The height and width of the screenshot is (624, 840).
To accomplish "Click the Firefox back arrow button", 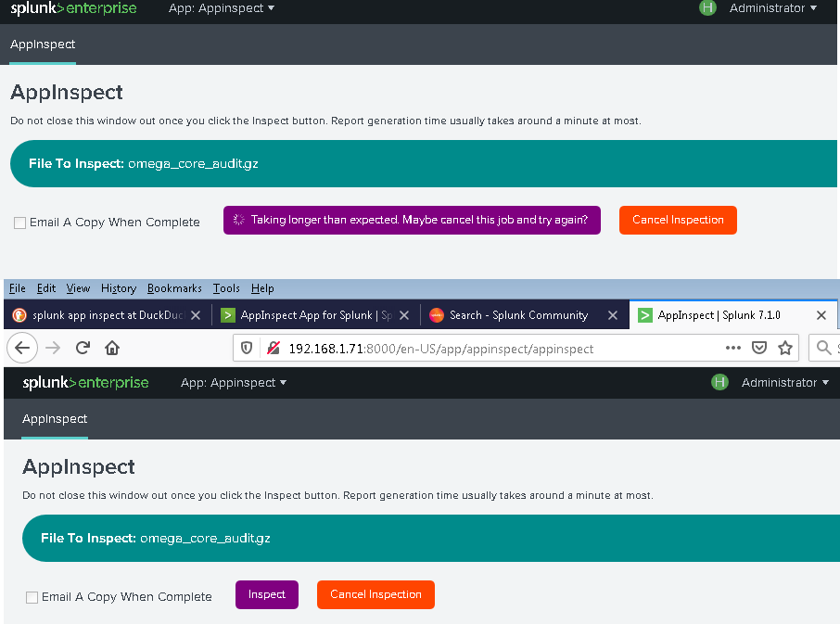I will [22, 348].
